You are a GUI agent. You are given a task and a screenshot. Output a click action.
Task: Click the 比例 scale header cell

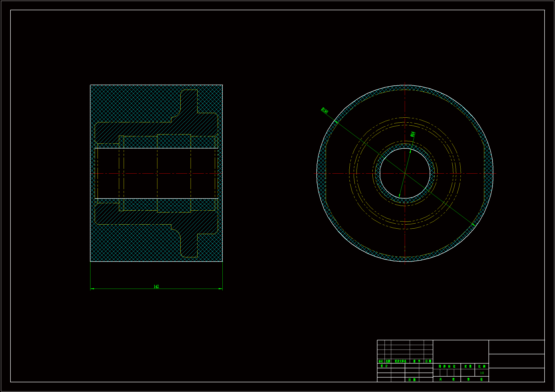(x=482, y=366)
